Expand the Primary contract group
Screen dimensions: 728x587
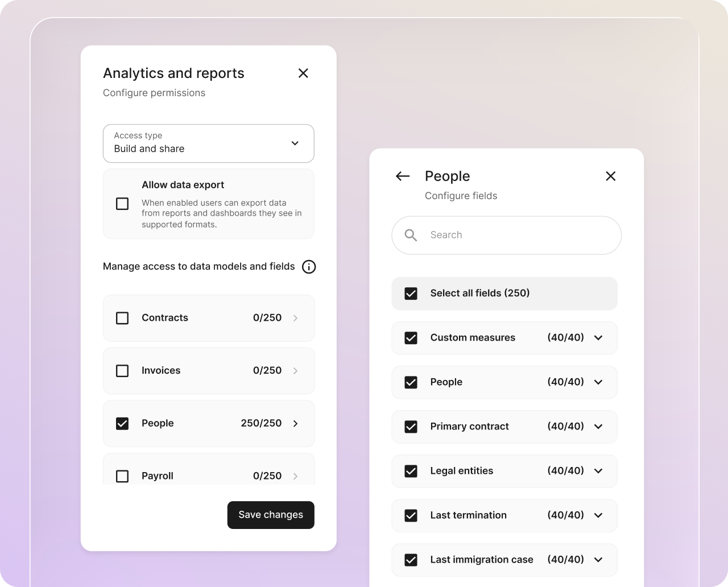point(598,427)
